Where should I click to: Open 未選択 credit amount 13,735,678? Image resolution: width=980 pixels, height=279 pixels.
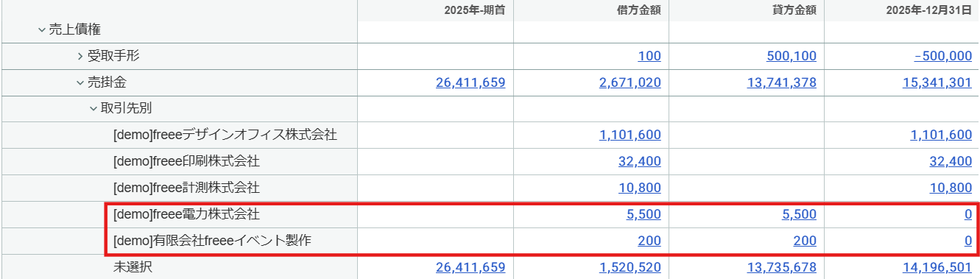[x=782, y=266]
